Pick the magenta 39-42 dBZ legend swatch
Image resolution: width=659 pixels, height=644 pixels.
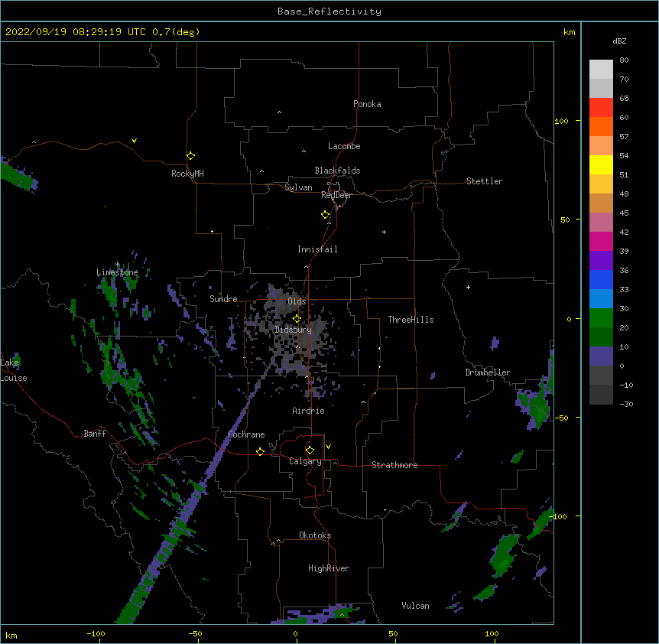601,241
